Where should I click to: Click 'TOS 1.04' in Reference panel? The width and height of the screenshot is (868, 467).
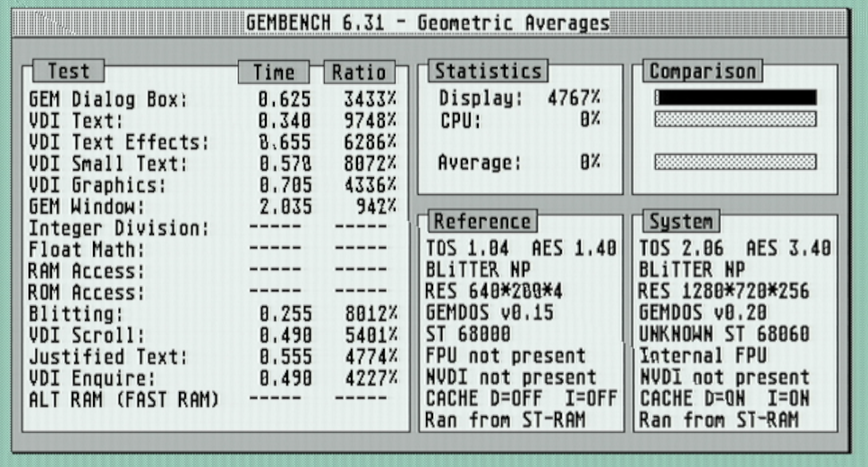466,248
